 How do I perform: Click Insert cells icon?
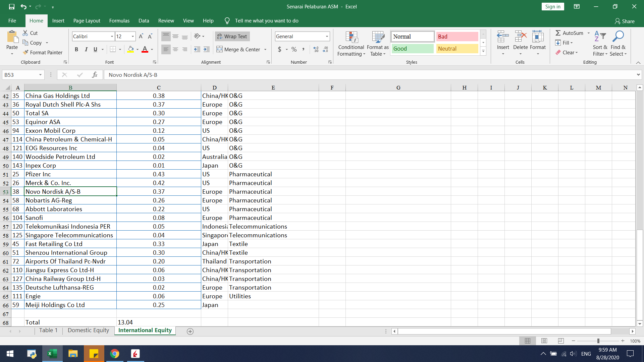click(503, 37)
